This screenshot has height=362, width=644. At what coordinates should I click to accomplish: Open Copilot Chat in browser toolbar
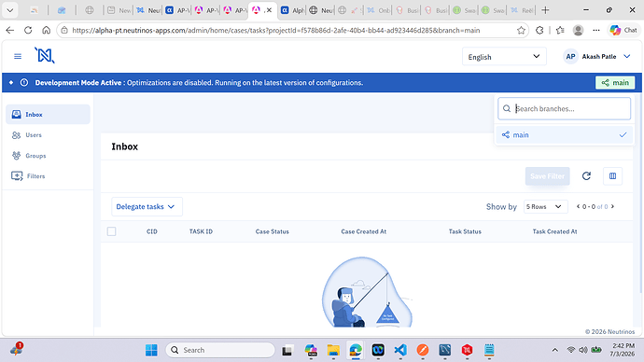tap(623, 30)
